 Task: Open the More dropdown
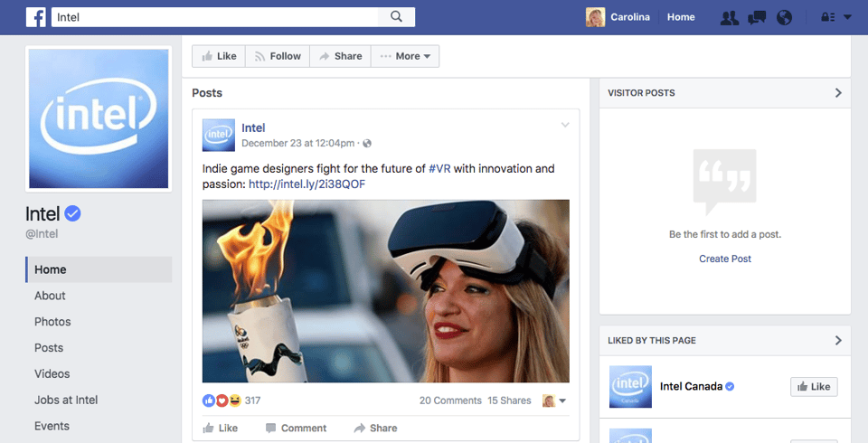(x=405, y=56)
